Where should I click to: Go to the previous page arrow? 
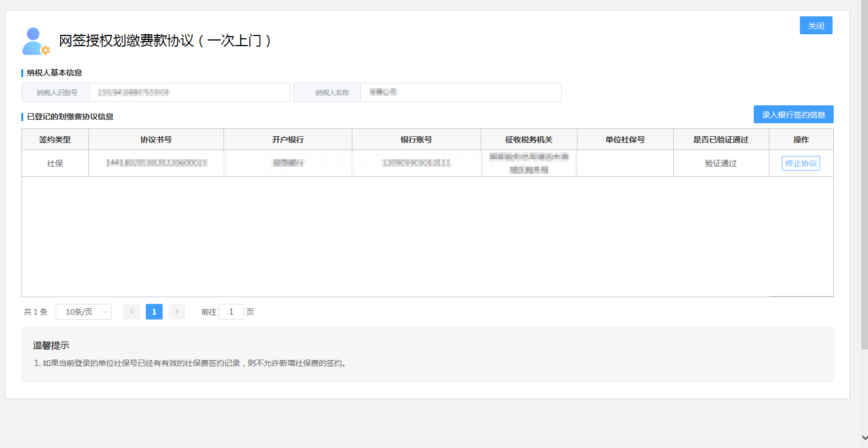click(132, 312)
